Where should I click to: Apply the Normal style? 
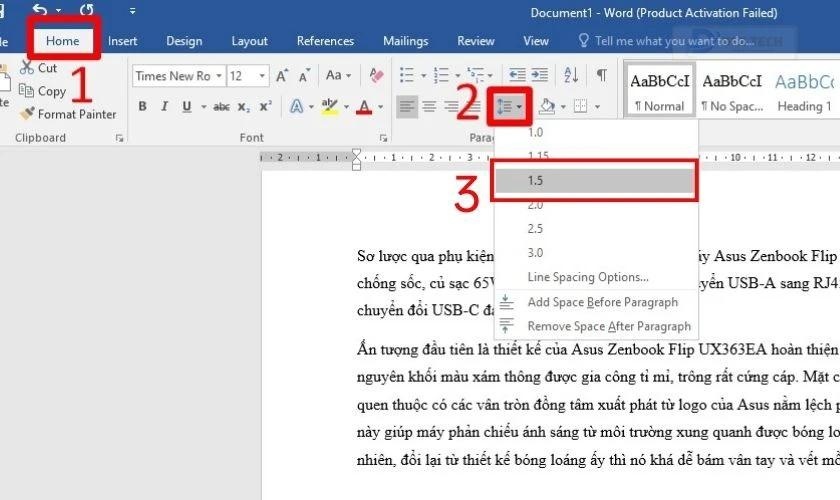[x=659, y=89]
